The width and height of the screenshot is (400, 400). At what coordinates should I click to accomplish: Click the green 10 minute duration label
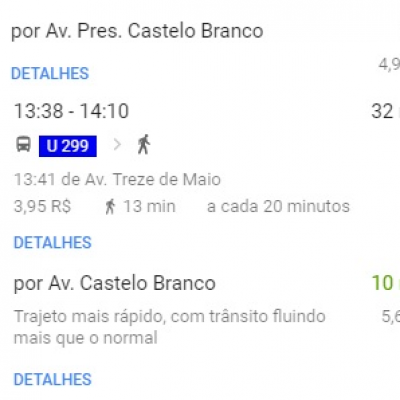pyautogui.click(x=386, y=283)
